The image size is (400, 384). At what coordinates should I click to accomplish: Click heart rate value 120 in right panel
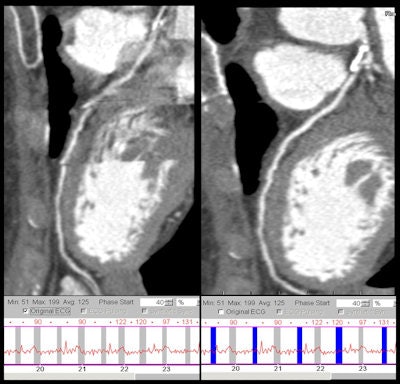click(337, 322)
